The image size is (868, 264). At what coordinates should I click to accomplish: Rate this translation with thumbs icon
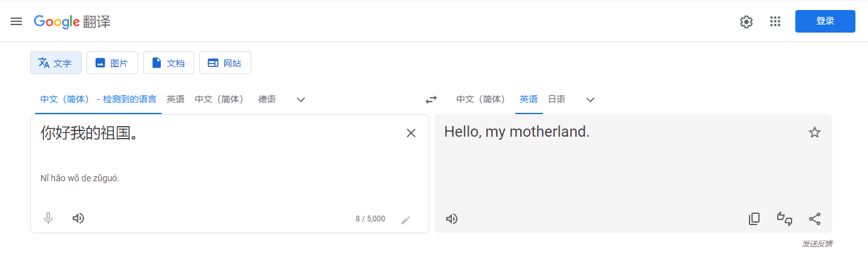(x=785, y=219)
